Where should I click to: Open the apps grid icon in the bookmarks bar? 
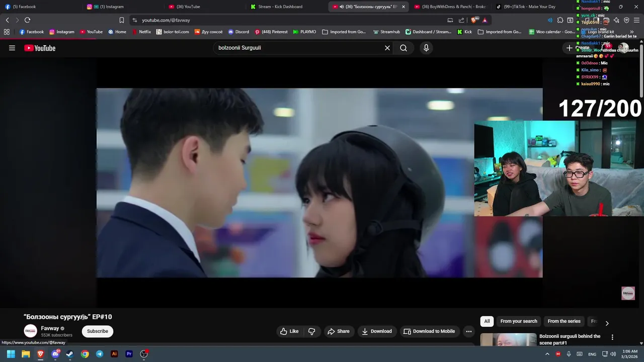pyautogui.click(x=7, y=32)
